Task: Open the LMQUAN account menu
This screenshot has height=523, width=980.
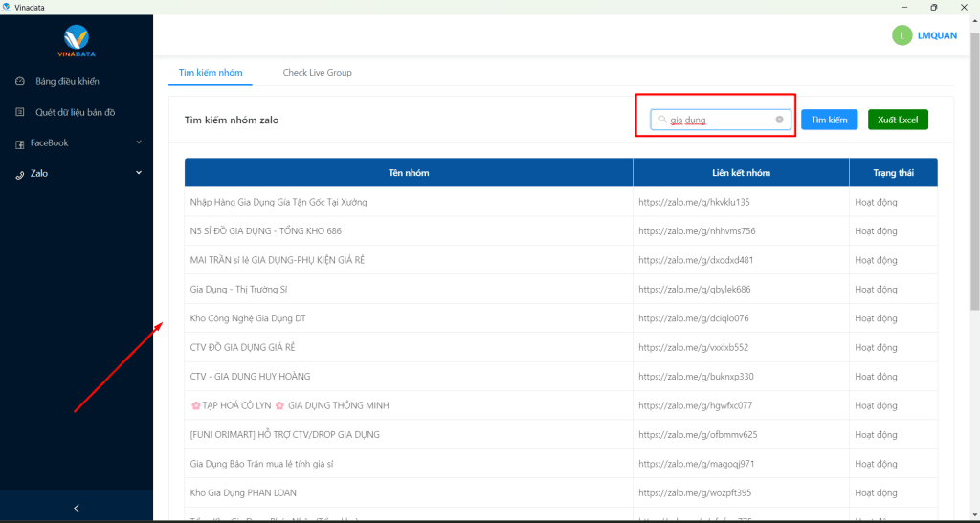Action: 937,35
